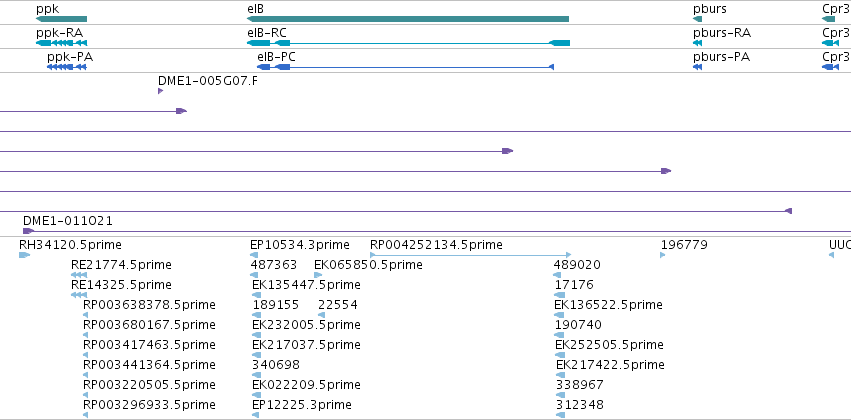Click EK232005.5prime EST
Viewport: 851px width, 420px height.
click(306, 325)
